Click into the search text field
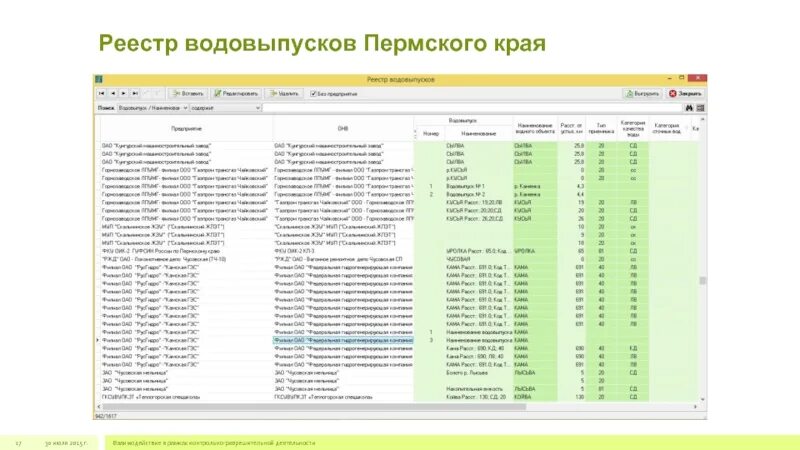This screenshot has width=800, height=450. 473,108
